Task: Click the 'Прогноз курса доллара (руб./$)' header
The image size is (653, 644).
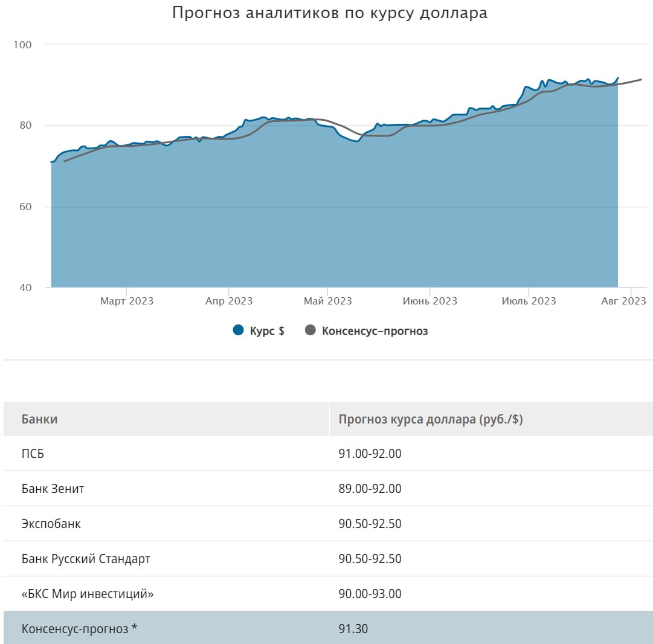Action: [431, 419]
